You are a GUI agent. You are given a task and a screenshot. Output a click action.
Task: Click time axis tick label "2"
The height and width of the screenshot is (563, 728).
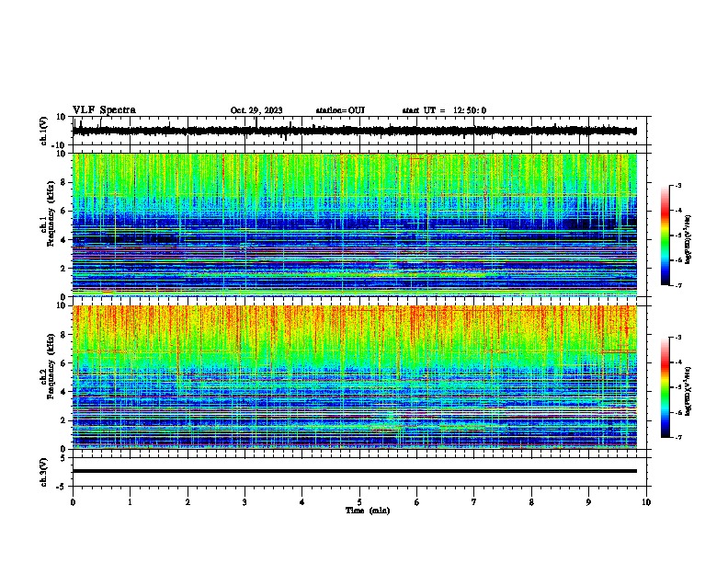click(x=188, y=502)
